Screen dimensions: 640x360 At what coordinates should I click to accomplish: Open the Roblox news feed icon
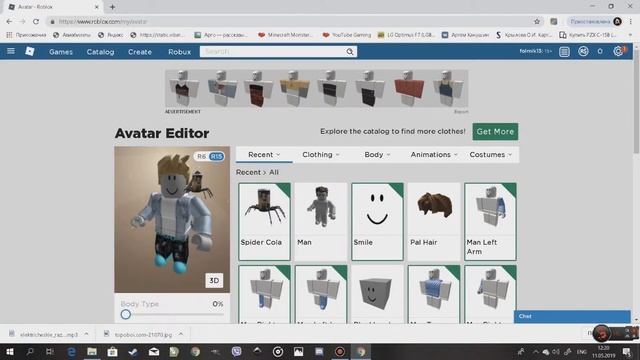pos(564,51)
